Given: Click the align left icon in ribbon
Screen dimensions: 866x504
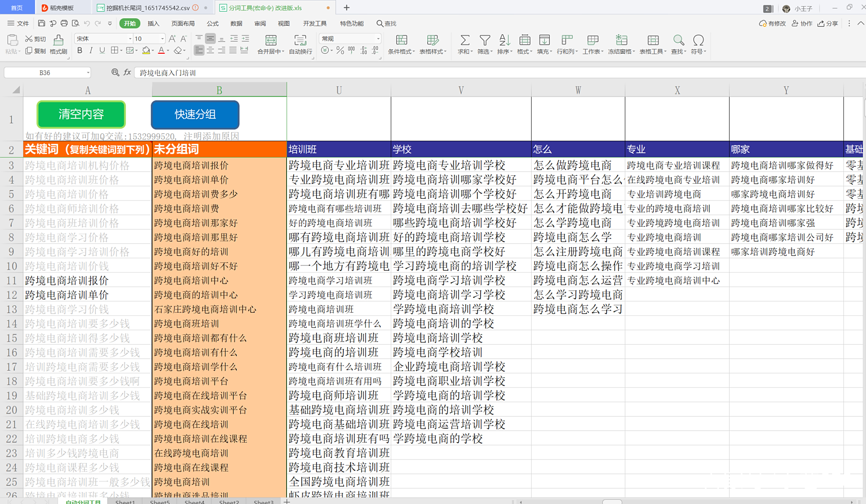Looking at the screenshot, I should [x=199, y=51].
